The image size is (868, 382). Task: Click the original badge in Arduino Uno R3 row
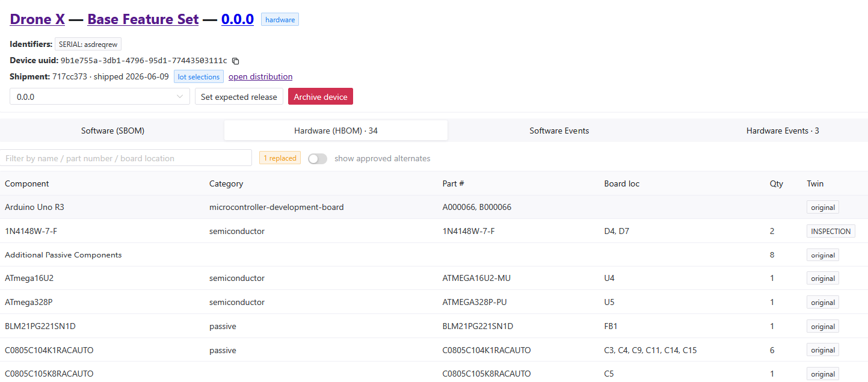click(x=822, y=208)
